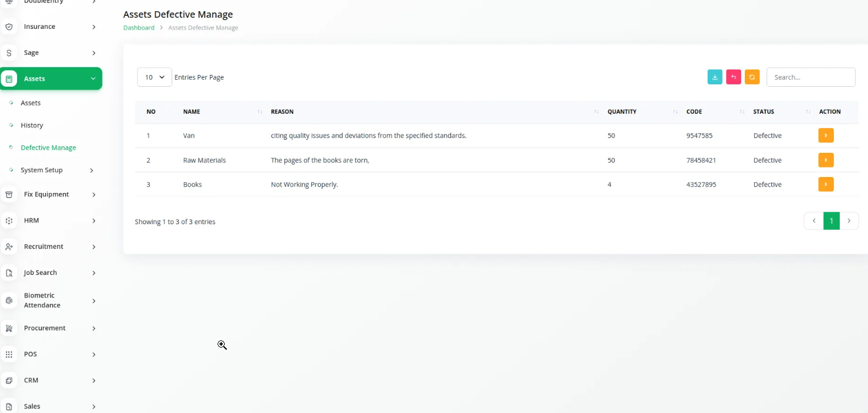Click the action button for Van row
868x413 pixels.
click(826, 136)
